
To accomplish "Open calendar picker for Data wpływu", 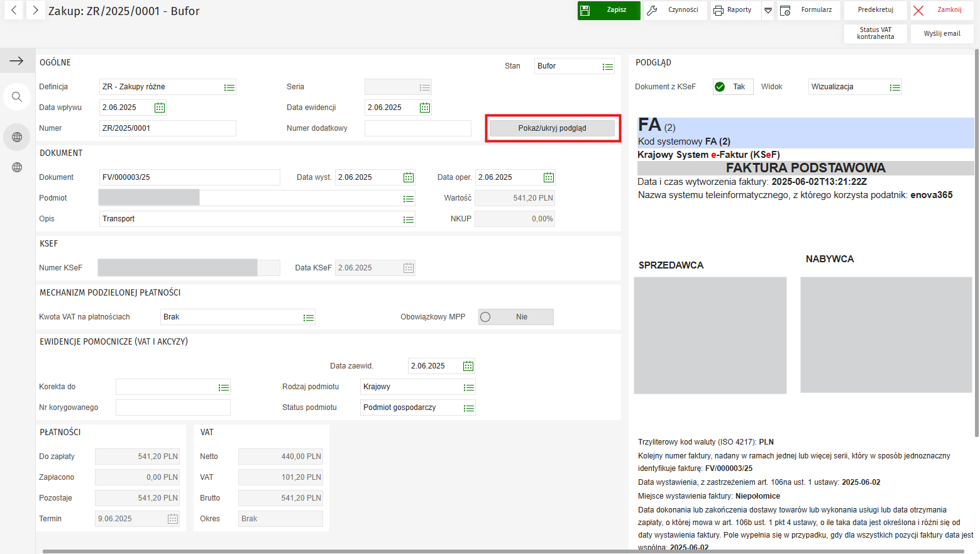I will (x=160, y=108).
